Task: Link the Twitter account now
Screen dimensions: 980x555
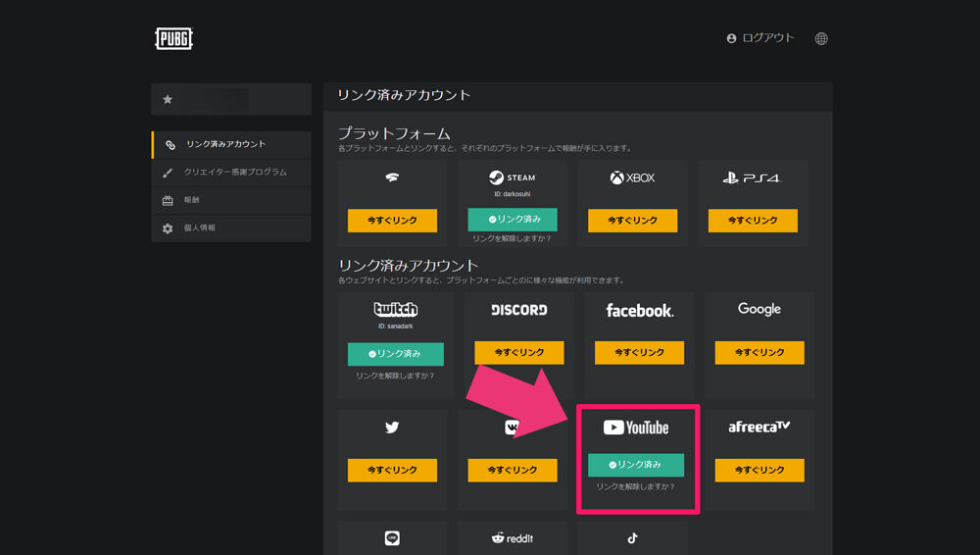Action: (392, 470)
